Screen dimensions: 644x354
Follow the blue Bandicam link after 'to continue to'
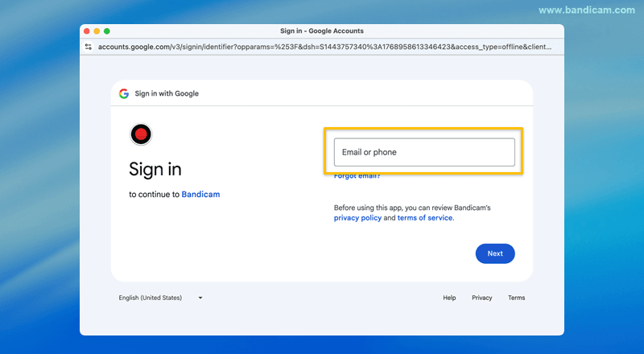click(200, 194)
